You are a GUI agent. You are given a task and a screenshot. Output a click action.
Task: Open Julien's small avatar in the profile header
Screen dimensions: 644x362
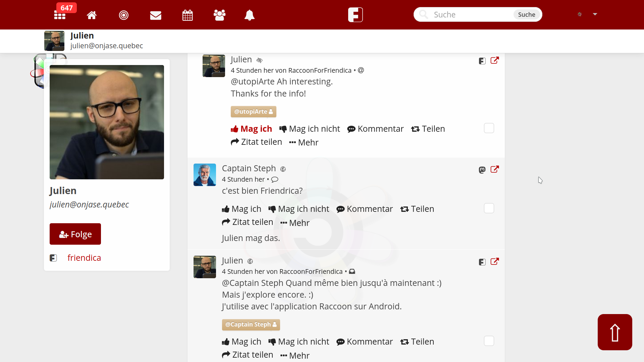(54, 41)
